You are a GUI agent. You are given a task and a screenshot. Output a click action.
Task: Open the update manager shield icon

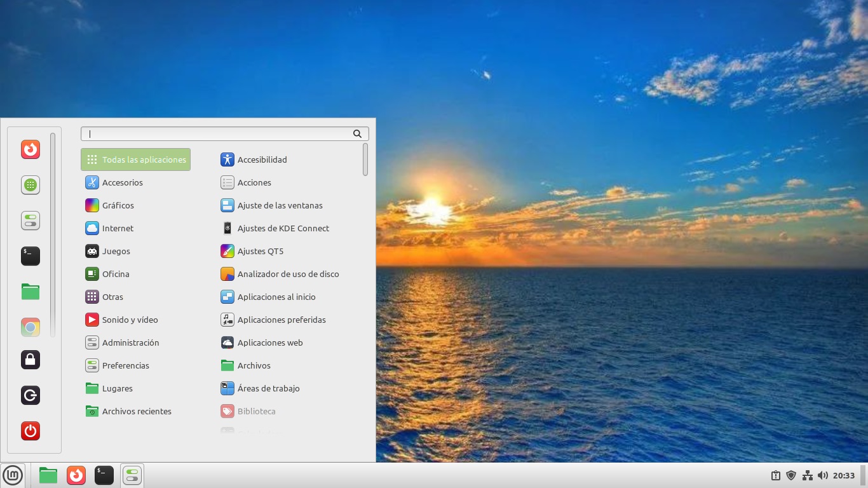tap(791, 475)
